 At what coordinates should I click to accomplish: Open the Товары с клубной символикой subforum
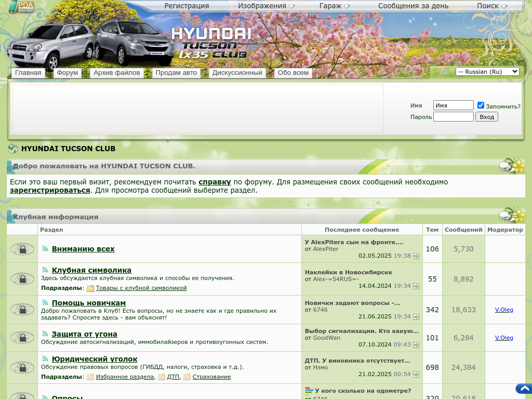(148, 288)
